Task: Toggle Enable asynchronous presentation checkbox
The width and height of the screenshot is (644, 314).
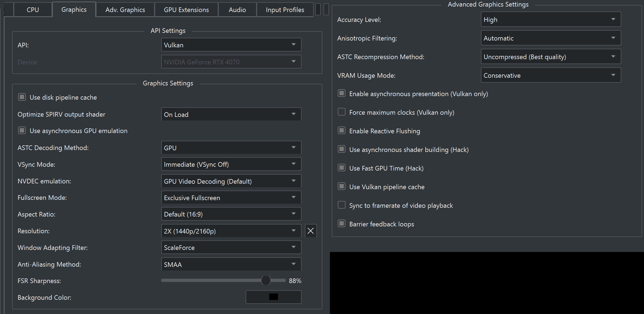Action: point(342,93)
